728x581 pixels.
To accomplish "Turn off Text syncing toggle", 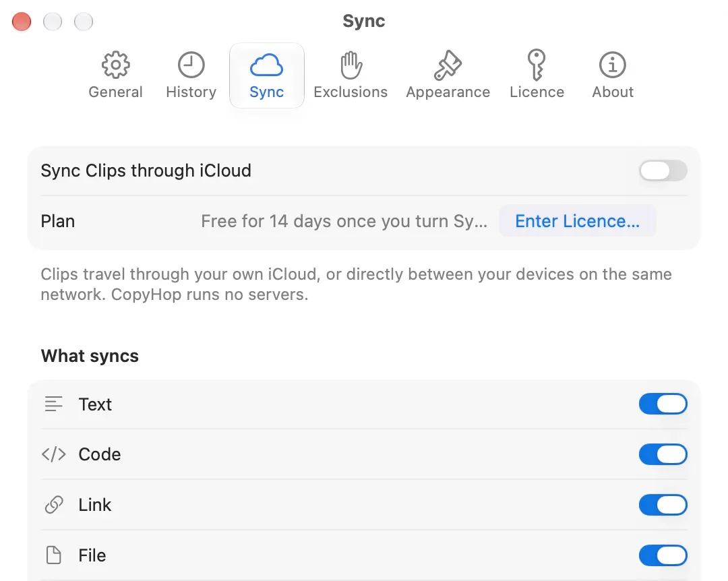I will click(663, 404).
